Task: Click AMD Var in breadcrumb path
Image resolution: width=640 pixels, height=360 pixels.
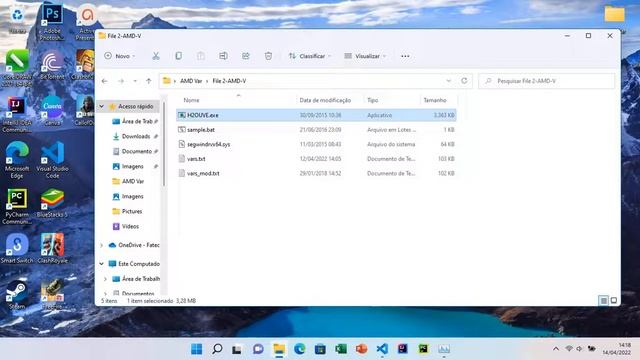Action: click(191, 81)
